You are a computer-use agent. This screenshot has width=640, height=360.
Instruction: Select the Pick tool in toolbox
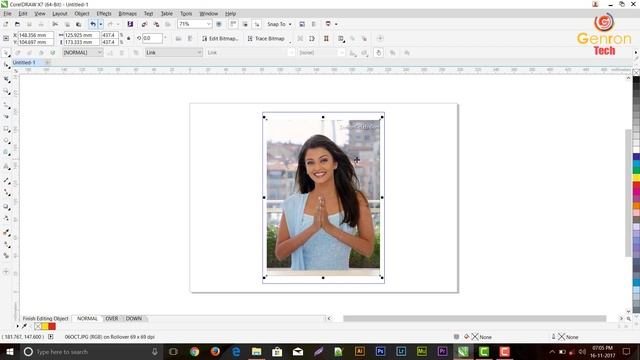tap(6, 53)
